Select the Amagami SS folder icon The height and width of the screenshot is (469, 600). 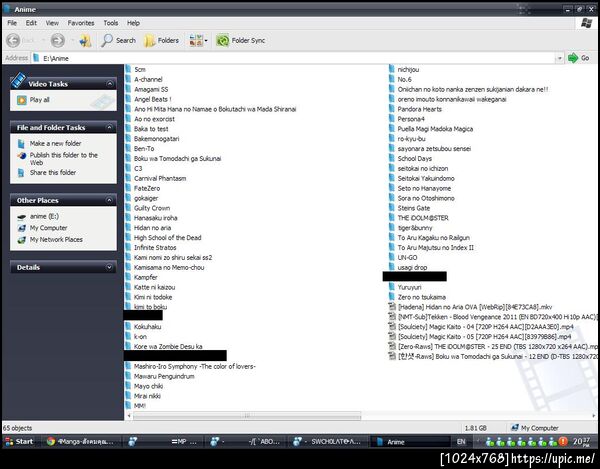pyautogui.click(x=128, y=89)
